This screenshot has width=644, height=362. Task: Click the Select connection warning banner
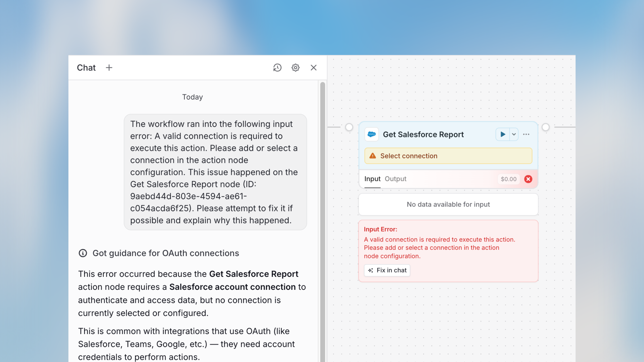pyautogui.click(x=448, y=156)
